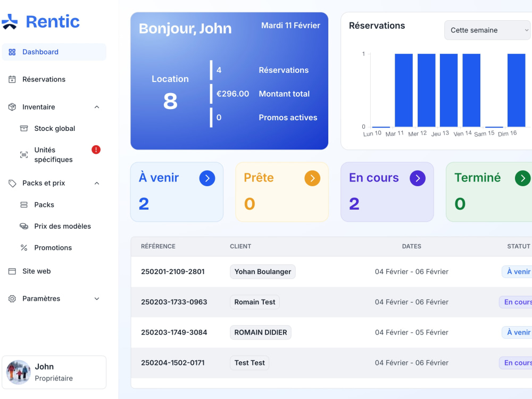The height and width of the screenshot is (399, 532).
Task: Click the Réservations calendar icon
Action: [x=12, y=79]
